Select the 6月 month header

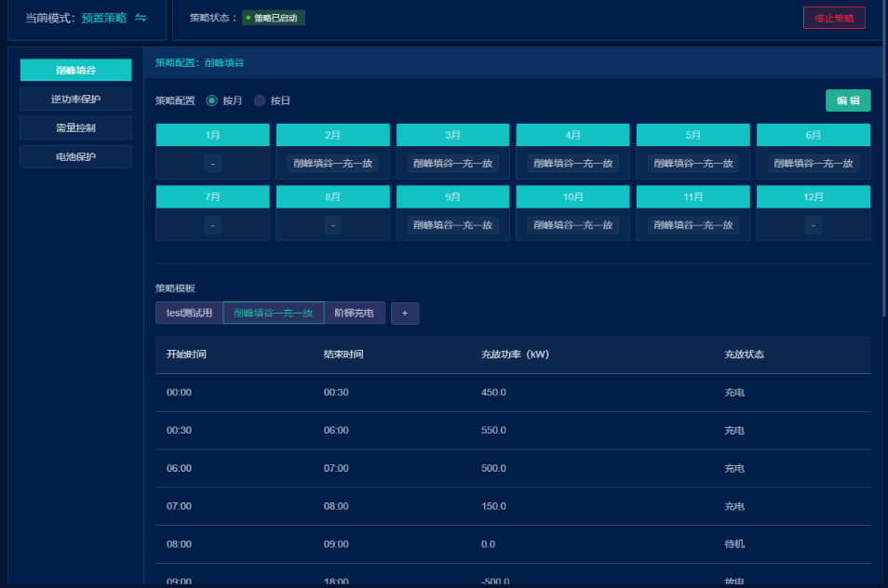coord(814,135)
